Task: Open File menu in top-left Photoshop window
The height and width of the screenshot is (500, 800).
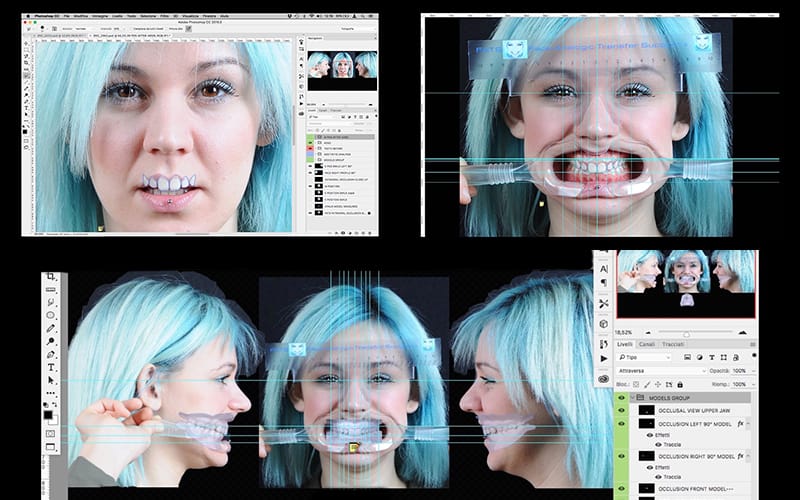Action: pos(67,16)
